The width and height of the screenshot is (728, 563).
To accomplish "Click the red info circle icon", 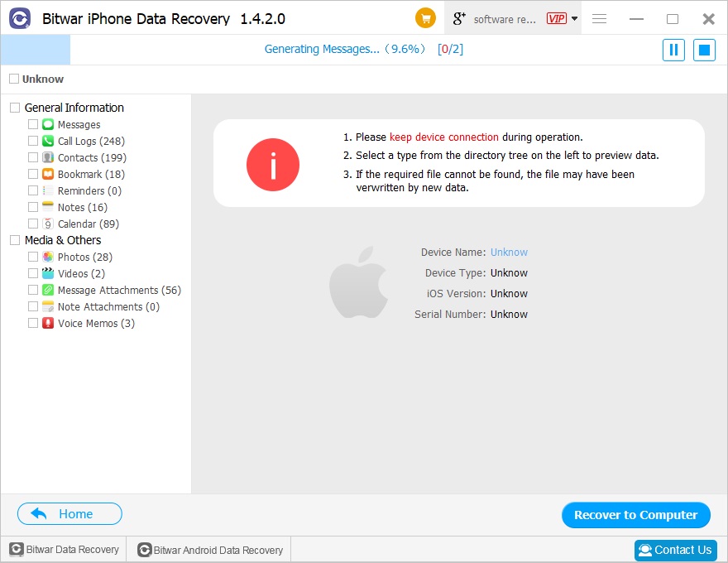I will click(273, 165).
